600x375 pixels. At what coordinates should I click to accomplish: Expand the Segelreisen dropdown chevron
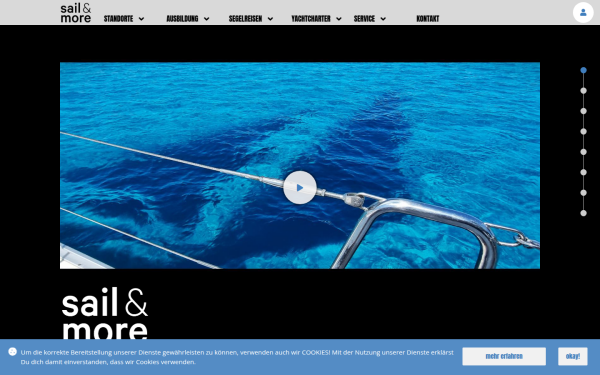point(270,19)
